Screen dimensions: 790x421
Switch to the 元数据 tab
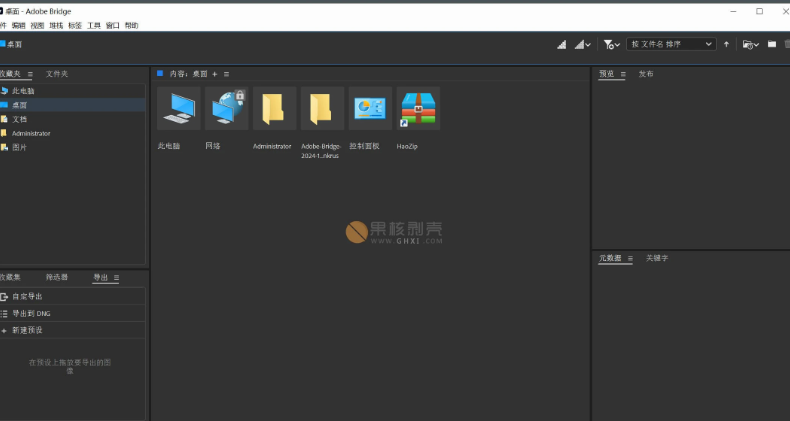pyautogui.click(x=610, y=258)
